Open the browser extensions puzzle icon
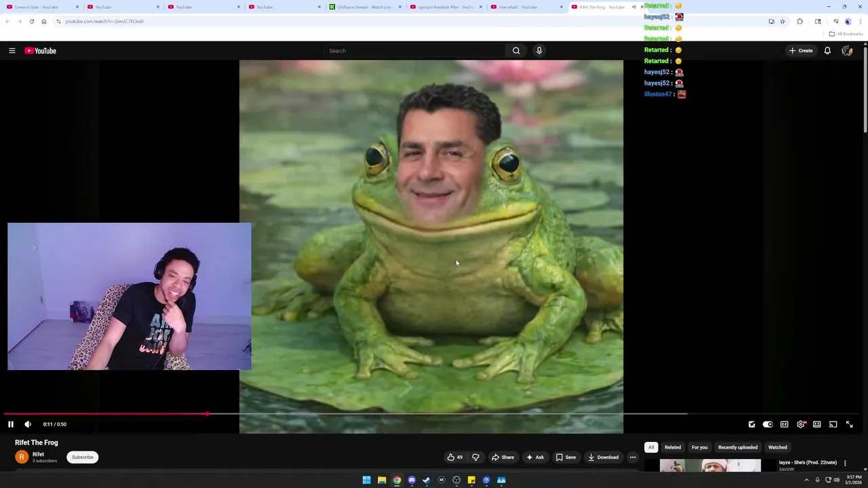 800,22
